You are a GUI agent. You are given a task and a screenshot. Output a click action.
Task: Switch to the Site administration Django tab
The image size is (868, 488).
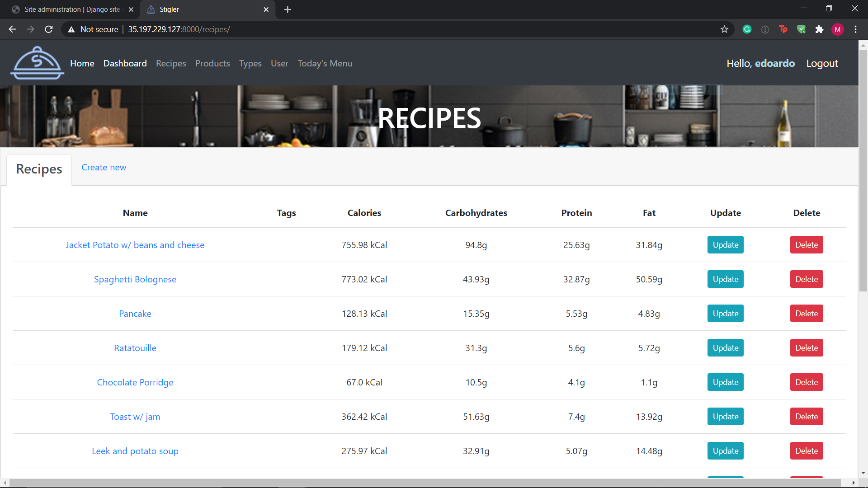coord(72,9)
